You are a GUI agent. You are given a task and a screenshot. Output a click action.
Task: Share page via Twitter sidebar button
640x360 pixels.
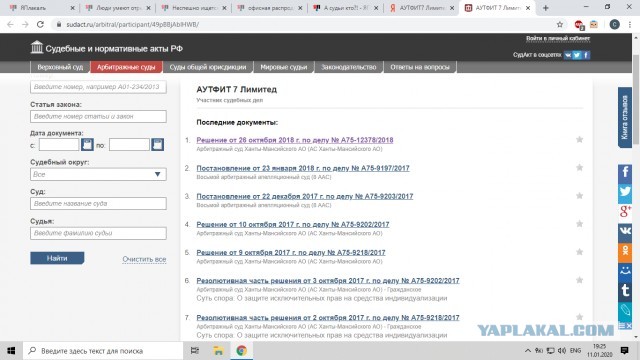[x=625, y=193]
